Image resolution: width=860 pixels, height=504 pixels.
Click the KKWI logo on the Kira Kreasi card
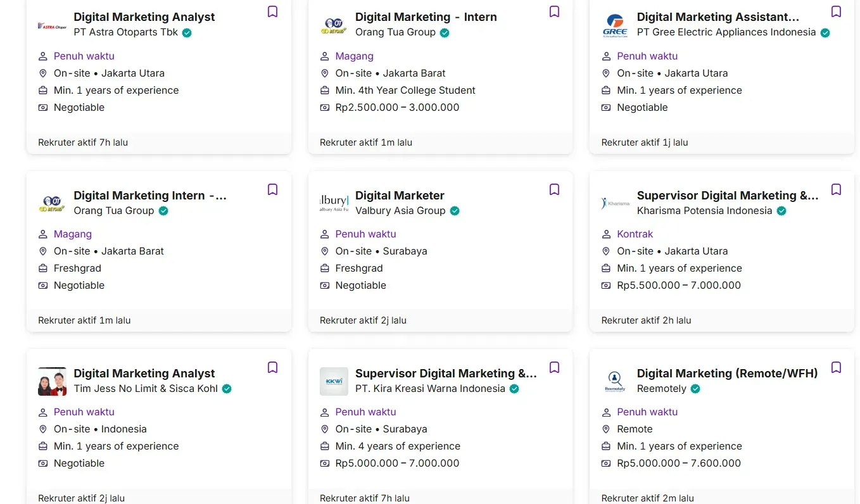coord(334,381)
